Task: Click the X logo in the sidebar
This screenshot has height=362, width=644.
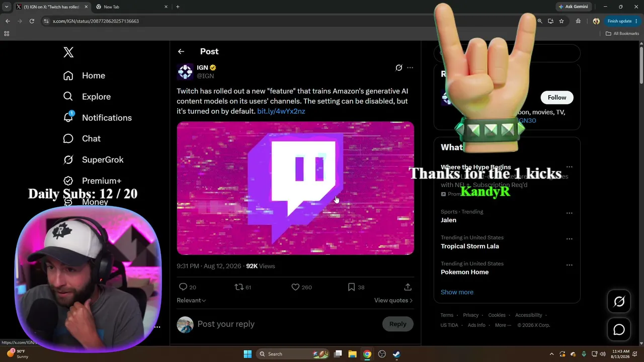Action: click(x=68, y=52)
